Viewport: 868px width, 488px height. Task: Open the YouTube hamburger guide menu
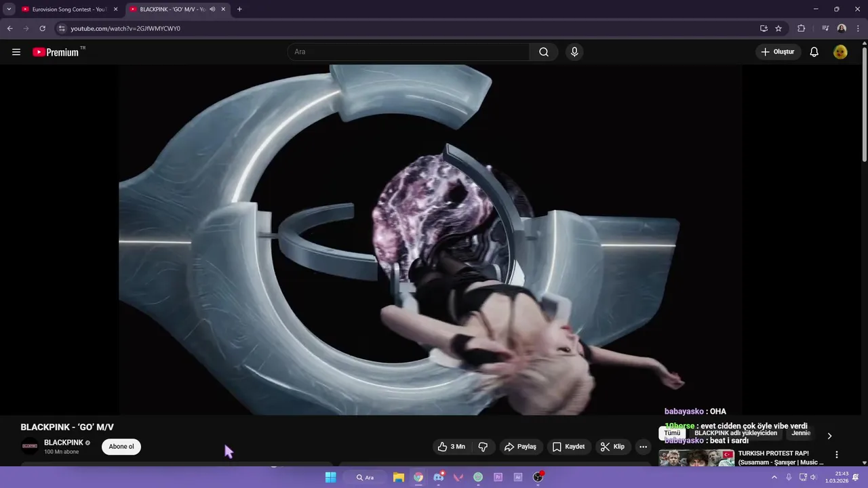pyautogui.click(x=16, y=52)
